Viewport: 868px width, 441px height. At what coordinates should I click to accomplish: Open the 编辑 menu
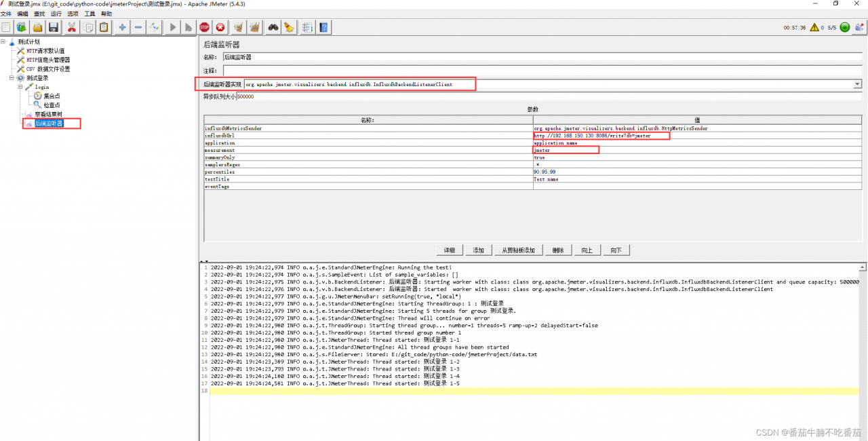(x=23, y=14)
